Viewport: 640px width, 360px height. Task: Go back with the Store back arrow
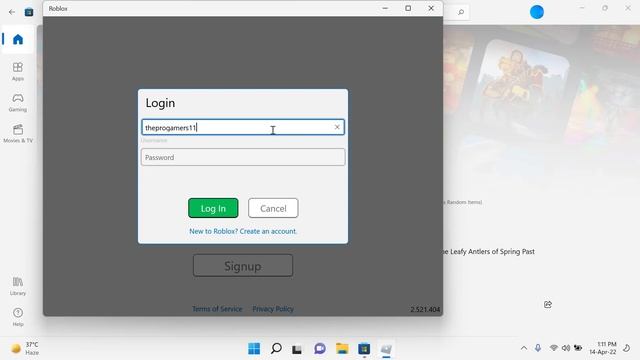[12, 12]
